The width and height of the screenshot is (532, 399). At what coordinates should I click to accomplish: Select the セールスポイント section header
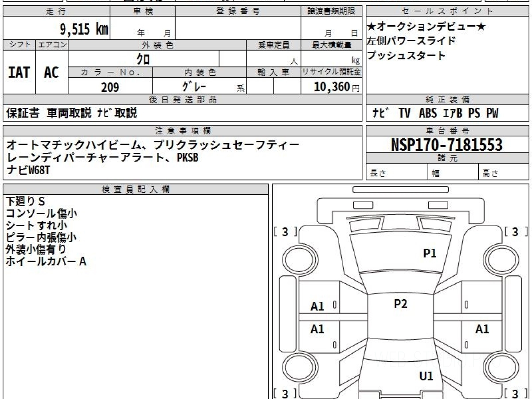click(x=447, y=11)
